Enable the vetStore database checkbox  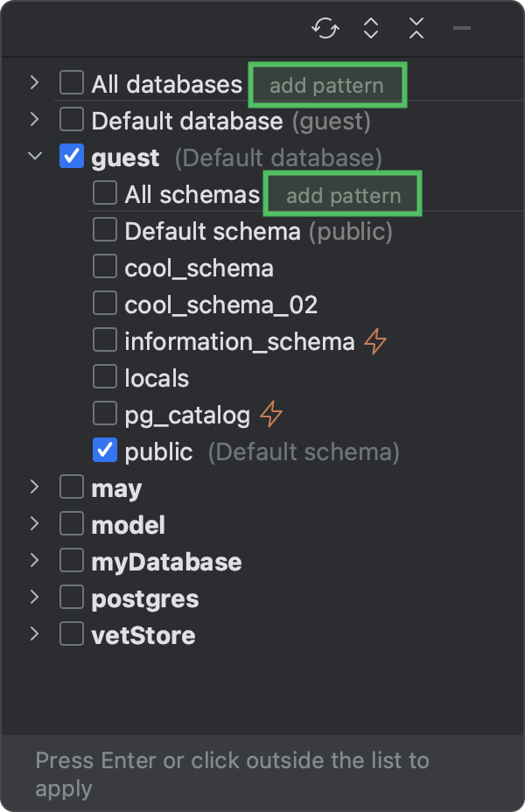pos(71,634)
